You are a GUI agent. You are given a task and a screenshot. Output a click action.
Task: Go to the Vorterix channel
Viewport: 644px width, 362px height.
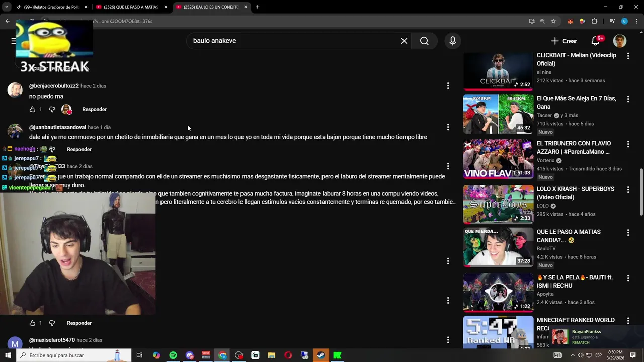coord(545,161)
